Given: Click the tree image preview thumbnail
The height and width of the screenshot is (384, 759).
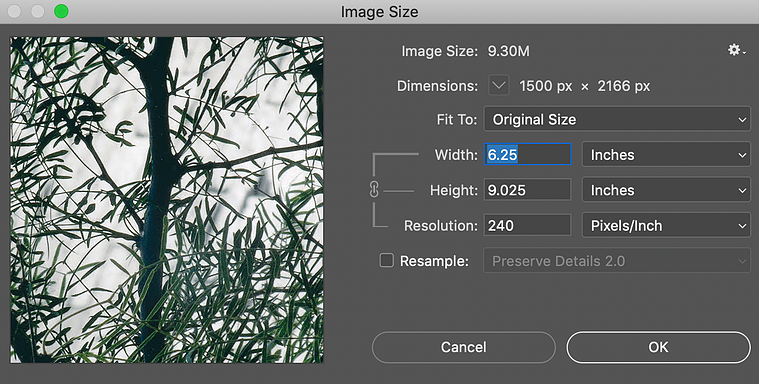Looking at the screenshot, I should pos(167,200).
